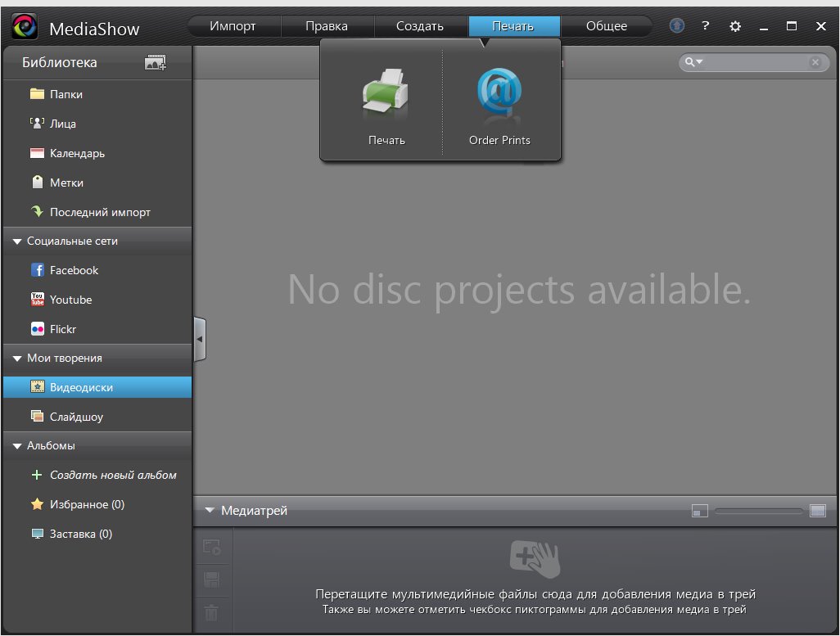Viewport: 840px width, 636px height.
Task: Open settings with the gear icon
Action: click(734, 26)
